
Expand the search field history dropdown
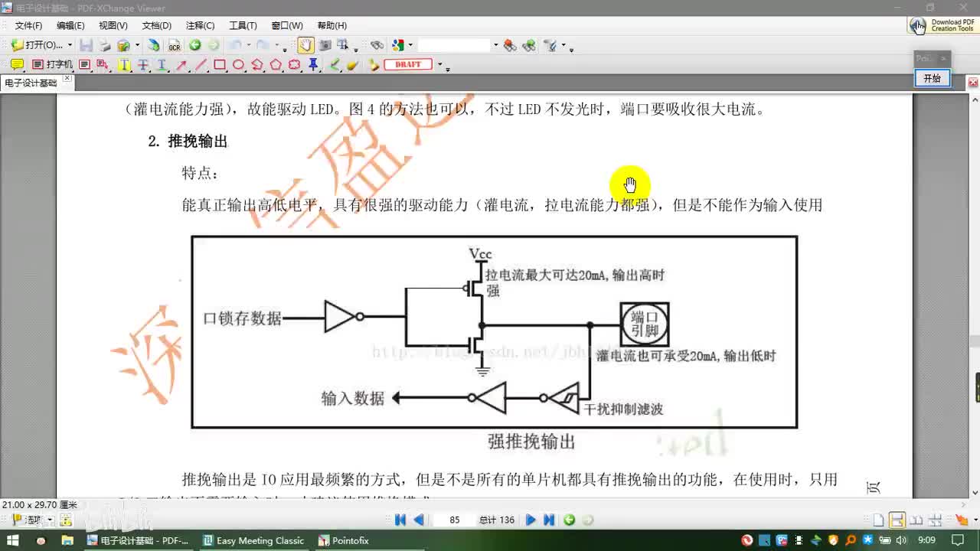coord(495,45)
